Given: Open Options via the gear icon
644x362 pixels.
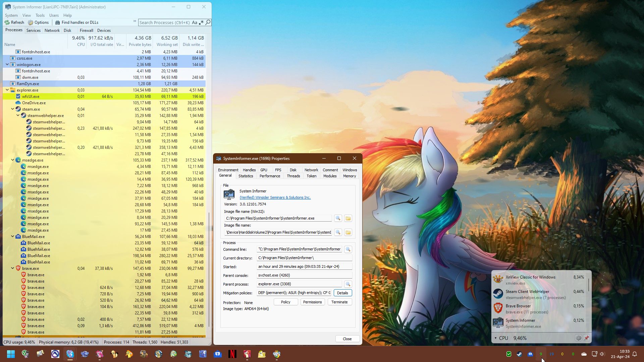Looking at the screenshot, I should pyautogui.click(x=31, y=22).
